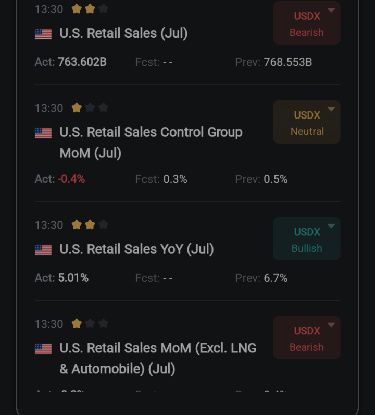
Task: Click US flag icon beside Retail Sales YoY
Action: pyautogui.click(x=43, y=249)
